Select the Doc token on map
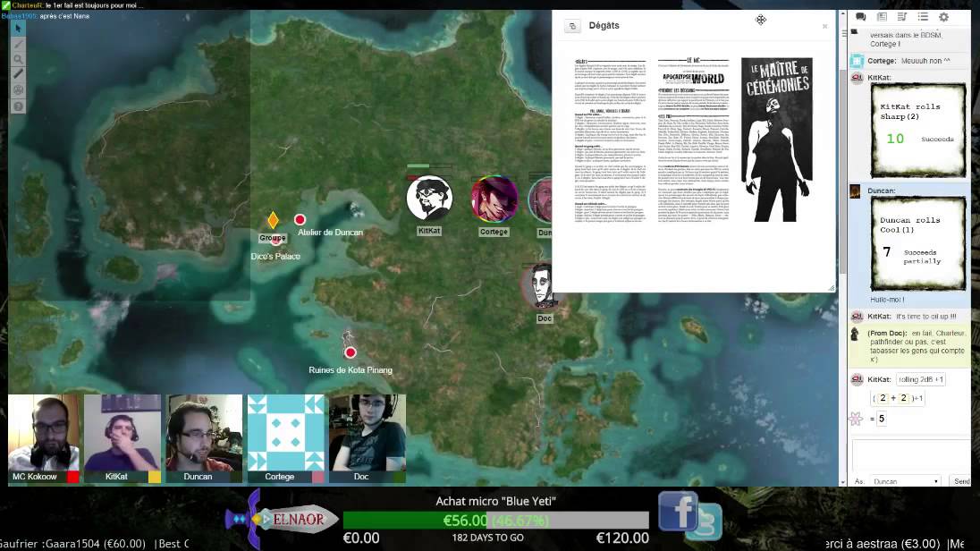Screen dimensions: 980x551 (540, 286)
